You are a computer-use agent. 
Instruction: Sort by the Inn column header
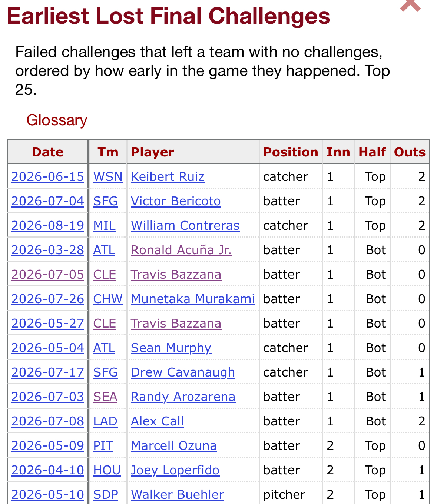click(338, 152)
